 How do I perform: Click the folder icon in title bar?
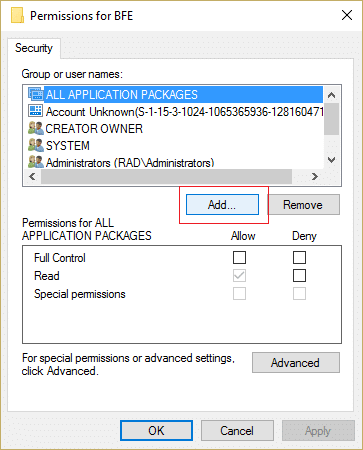18,16
